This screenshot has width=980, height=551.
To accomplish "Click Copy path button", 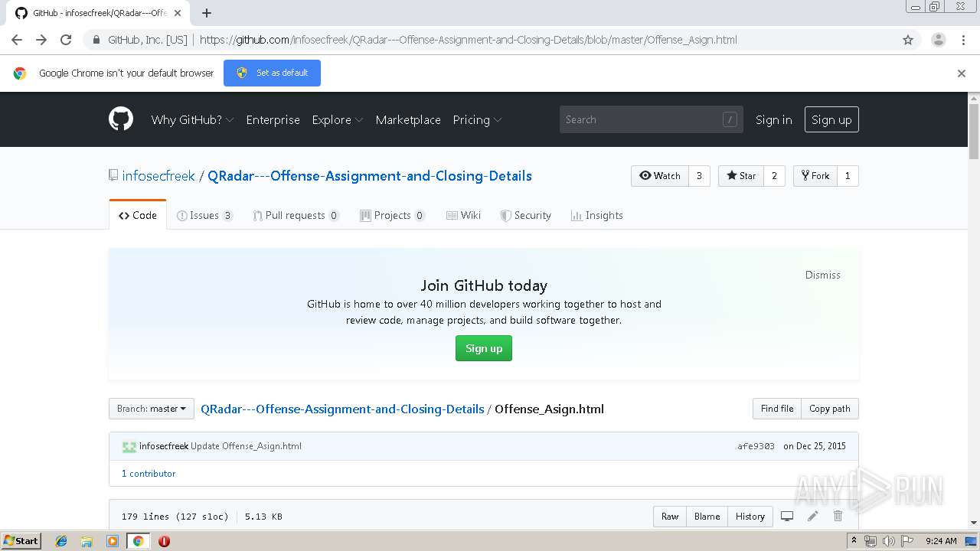I will pyautogui.click(x=830, y=409).
